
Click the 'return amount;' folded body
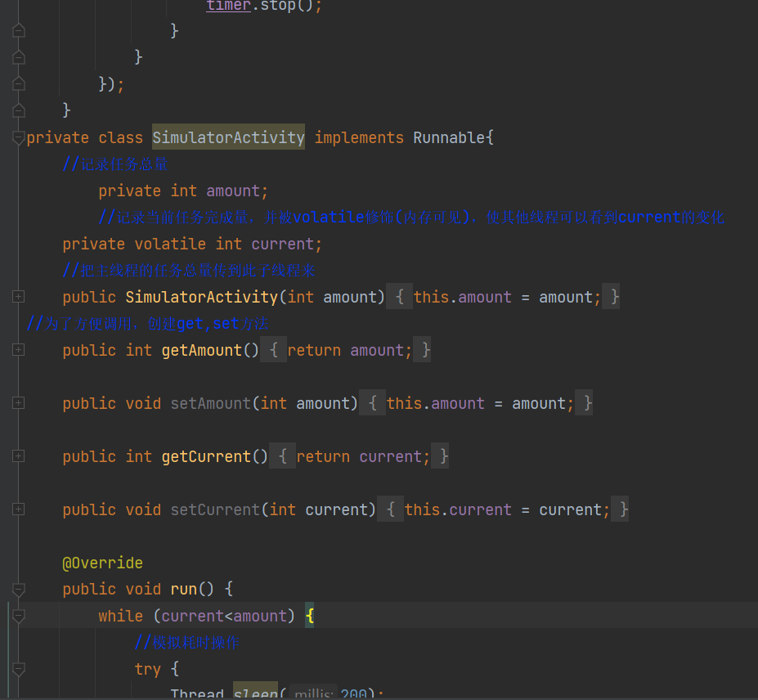click(349, 350)
